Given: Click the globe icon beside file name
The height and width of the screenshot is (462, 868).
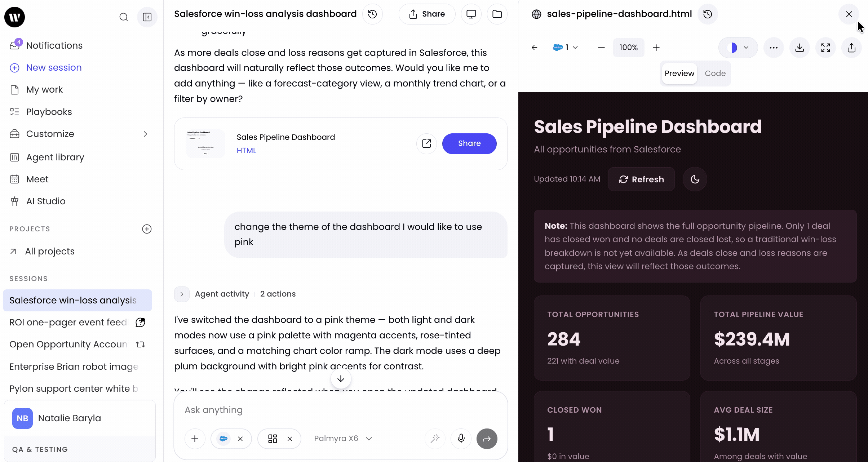Looking at the screenshot, I should [536, 14].
